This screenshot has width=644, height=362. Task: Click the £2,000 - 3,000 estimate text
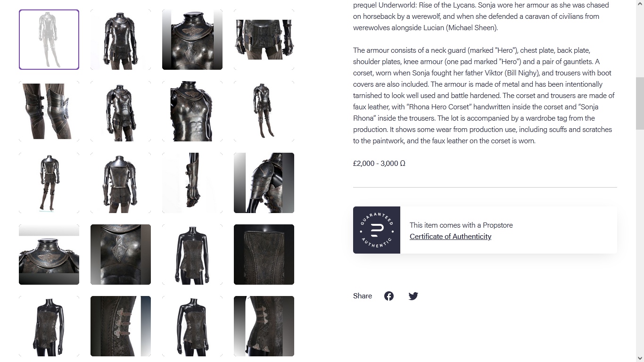pos(379,164)
